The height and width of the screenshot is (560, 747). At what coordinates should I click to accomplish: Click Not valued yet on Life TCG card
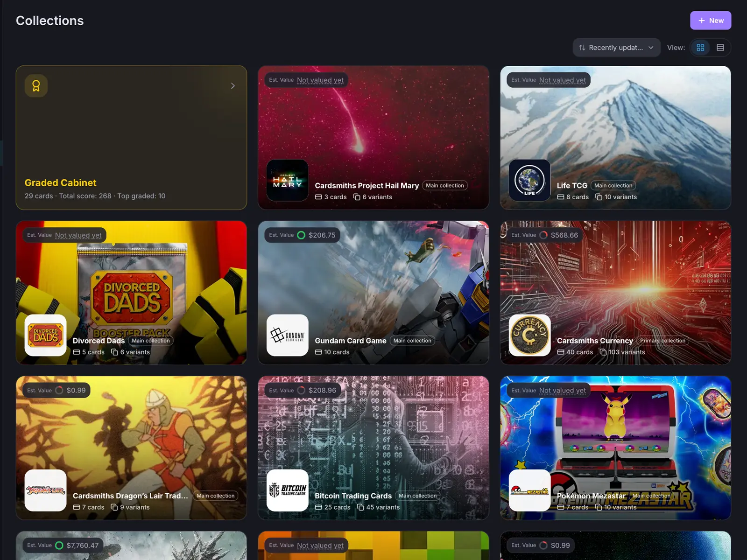[x=562, y=80]
